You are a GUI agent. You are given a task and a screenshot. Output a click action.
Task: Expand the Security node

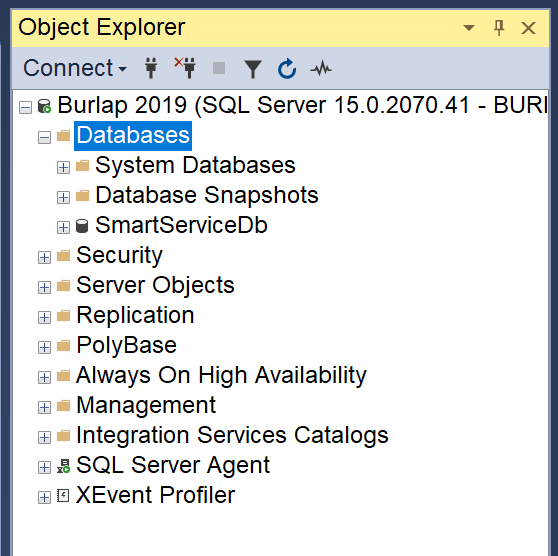[x=44, y=257]
